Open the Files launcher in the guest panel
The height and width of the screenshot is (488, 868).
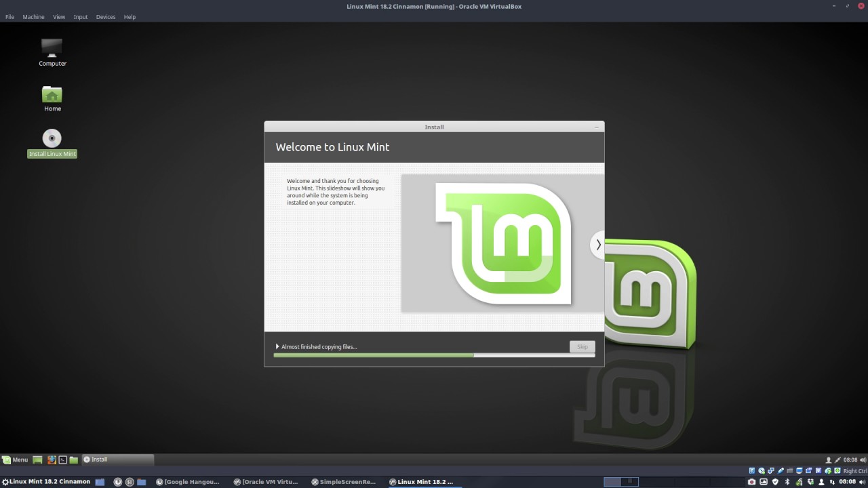tap(74, 460)
